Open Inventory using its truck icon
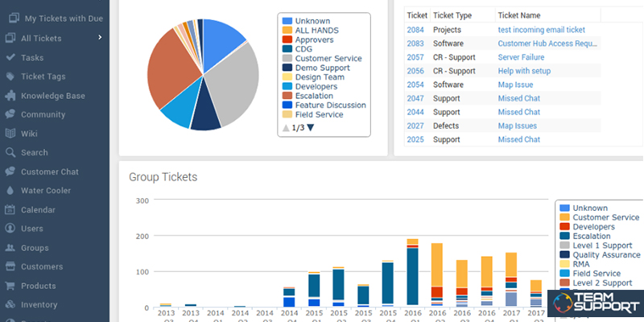Screen dimensions: 644x322 click(10, 305)
